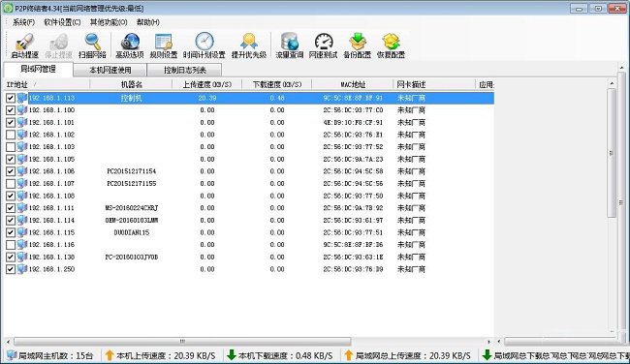
Task: Sort by the MAC地址 column header
Action: pos(353,84)
